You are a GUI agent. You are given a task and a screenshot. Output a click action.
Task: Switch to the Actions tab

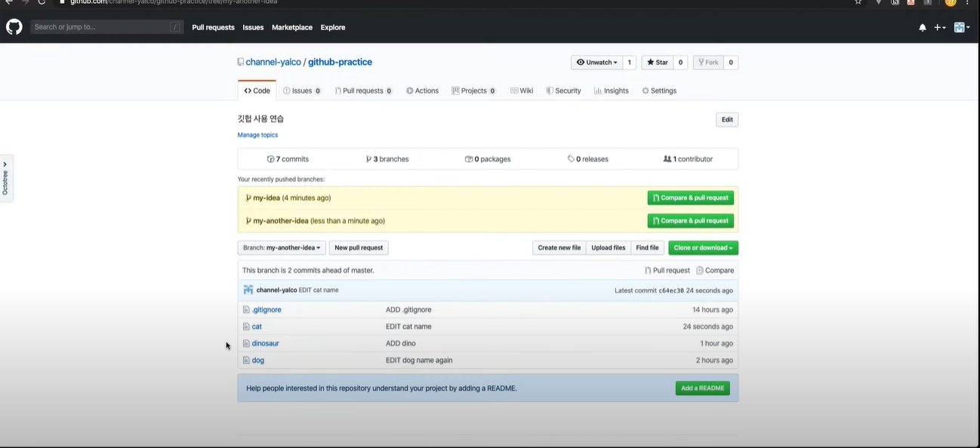pos(422,91)
